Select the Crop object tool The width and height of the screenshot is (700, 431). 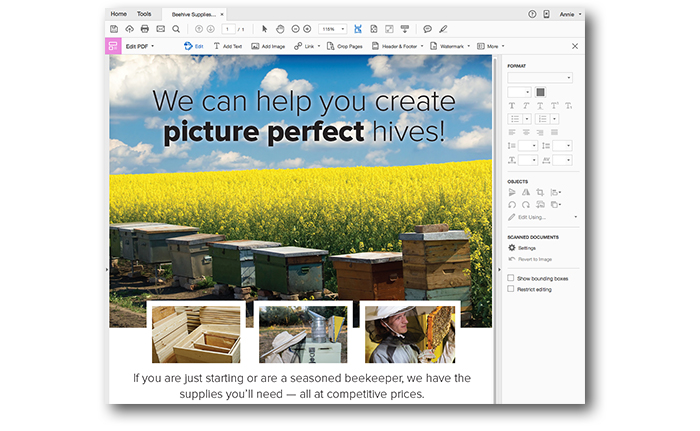(x=540, y=191)
